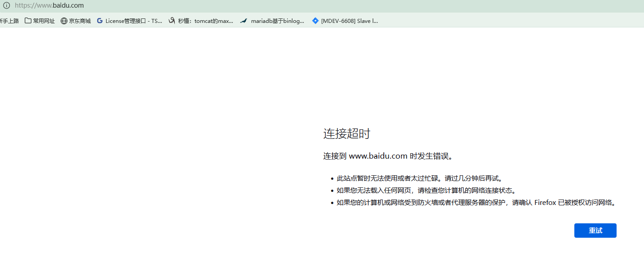Click the blue diamond icon of MDEV-6608
The height and width of the screenshot is (253, 644).
coord(315,21)
